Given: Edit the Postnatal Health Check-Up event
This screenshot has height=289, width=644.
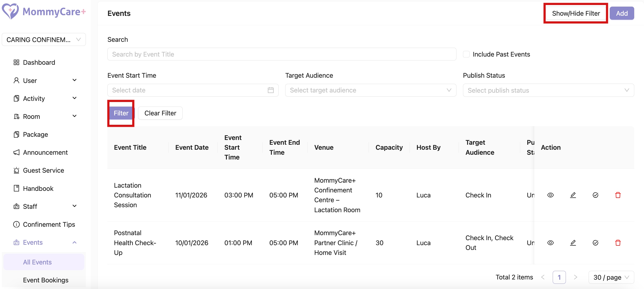Looking at the screenshot, I should click(573, 243).
